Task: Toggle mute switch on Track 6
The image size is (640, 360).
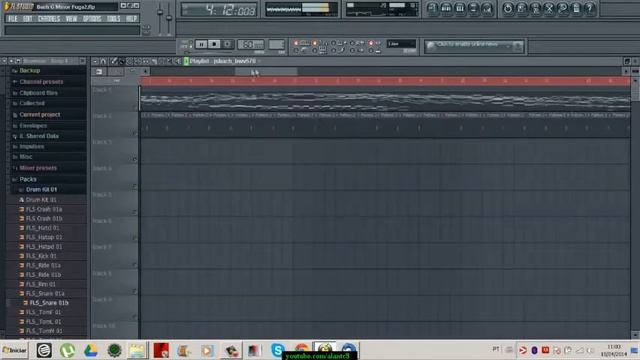Action: [x=135, y=238]
